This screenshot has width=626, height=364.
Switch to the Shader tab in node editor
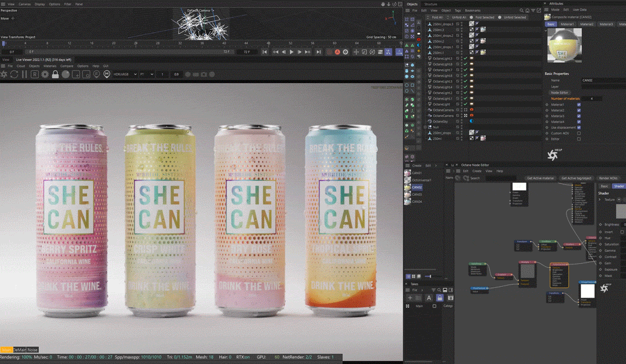pos(619,186)
